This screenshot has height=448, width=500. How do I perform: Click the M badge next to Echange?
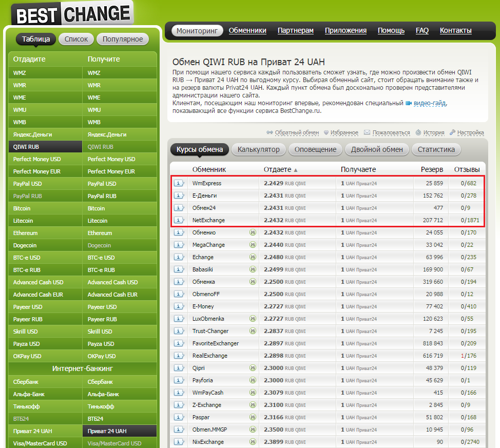click(253, 257)
